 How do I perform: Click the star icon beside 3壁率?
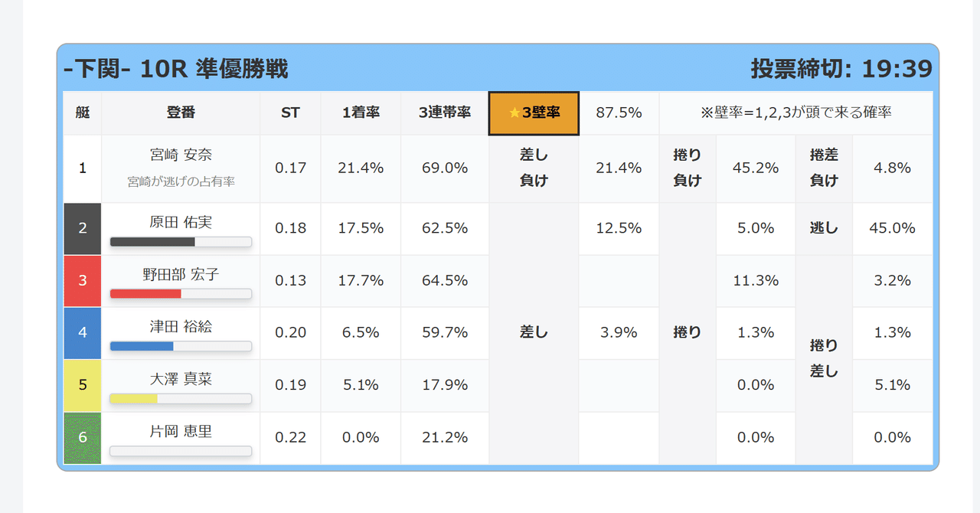click(x=514, y=113)
